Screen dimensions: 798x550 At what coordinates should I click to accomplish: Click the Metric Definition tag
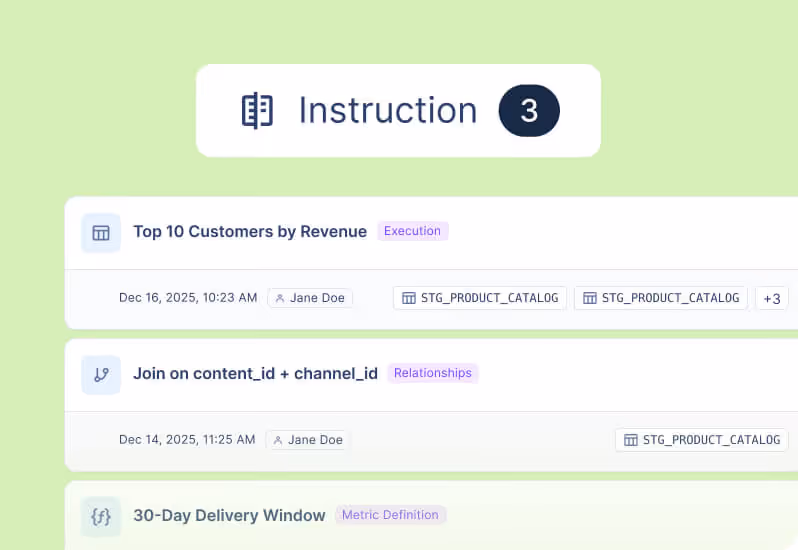tap(390, 515)
